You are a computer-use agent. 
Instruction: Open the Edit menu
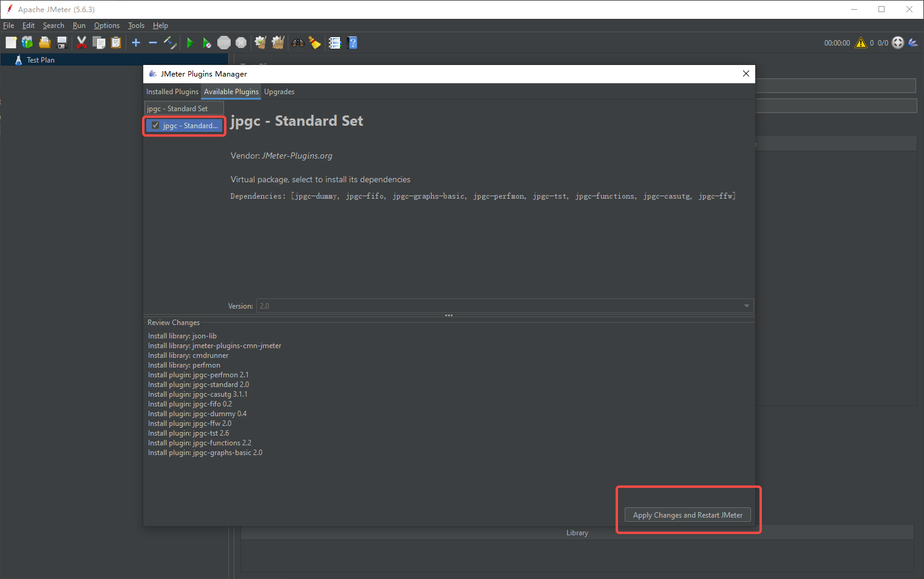[x=29, y=26]
